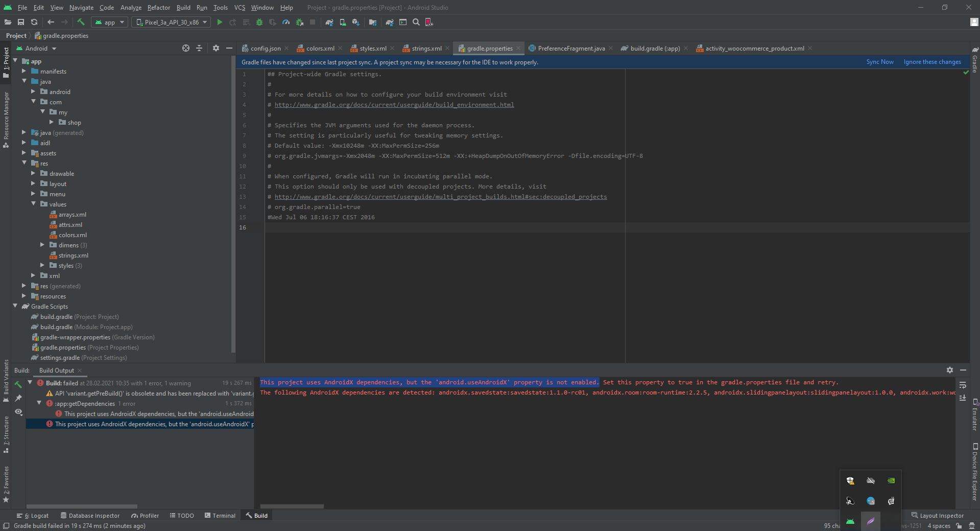The height and width of the screenshot is (531, 980).
Task: Open Build panel settings gear
Action: [950, 370]
